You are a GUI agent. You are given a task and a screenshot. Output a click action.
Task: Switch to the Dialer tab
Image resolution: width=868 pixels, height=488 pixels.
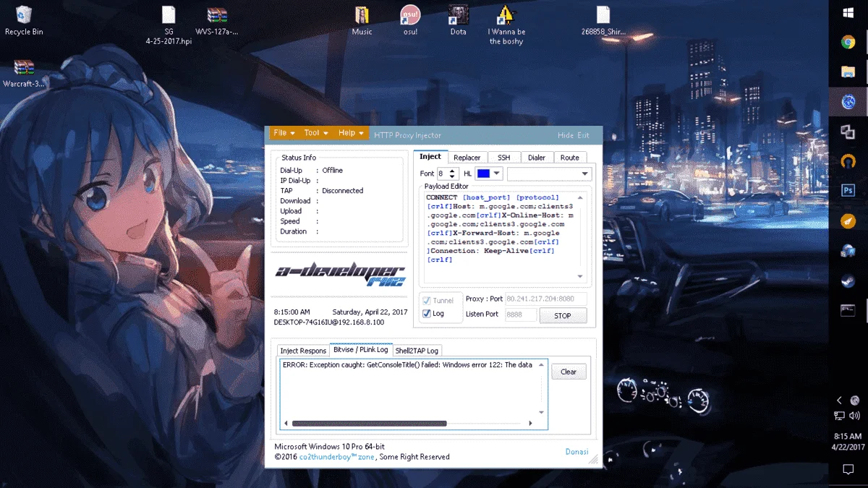(x=537, y=158)
